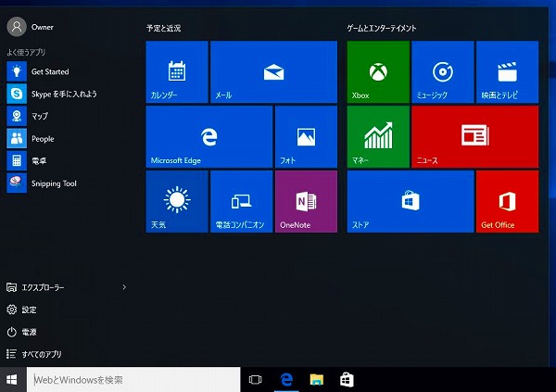Launch the Microsoft Edge tile
Screen dimensions: 556x392
pyautogui.click(x=209, y=136)
